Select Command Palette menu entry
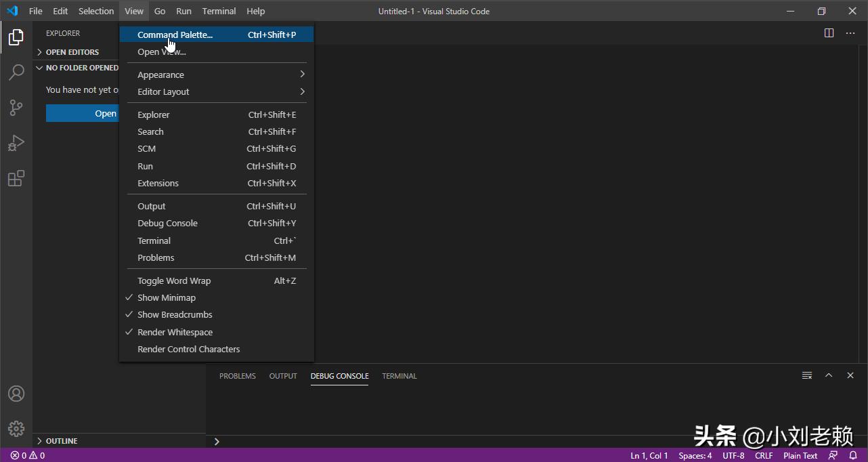The width and height of the screenshot is (868, 462). [x=175, y=35]
